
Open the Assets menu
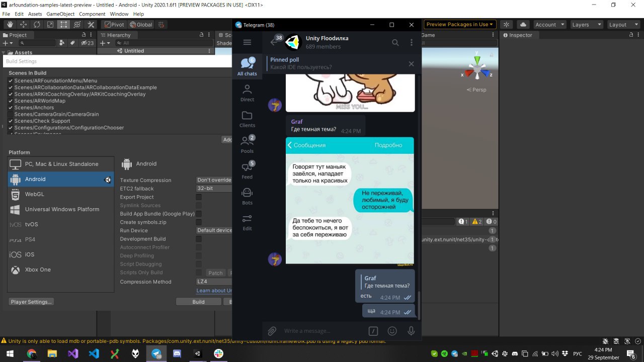[35, 14]
